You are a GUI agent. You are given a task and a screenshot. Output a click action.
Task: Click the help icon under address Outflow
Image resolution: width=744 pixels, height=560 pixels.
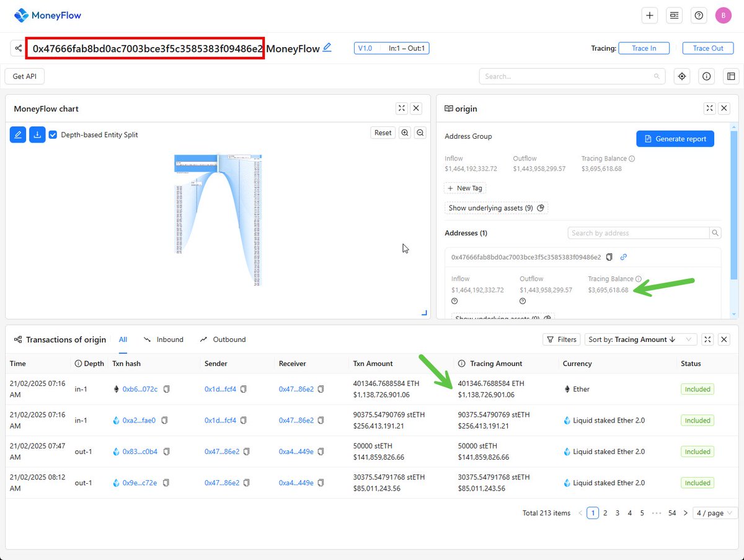(x=523, y=301)
